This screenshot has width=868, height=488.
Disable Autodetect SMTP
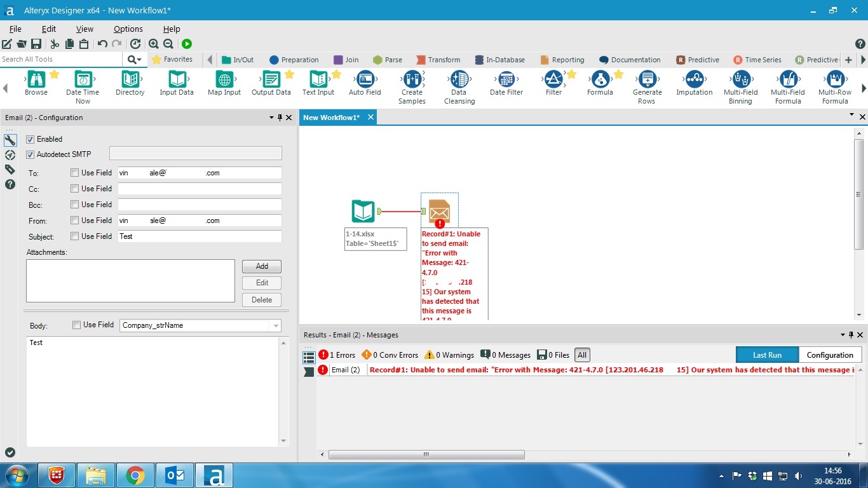(30, 154)
